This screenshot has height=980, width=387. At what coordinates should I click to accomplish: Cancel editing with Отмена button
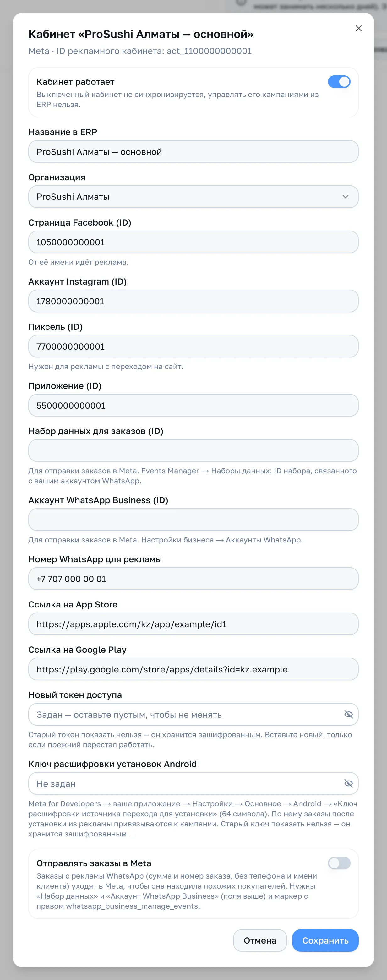tap(260, 940)
